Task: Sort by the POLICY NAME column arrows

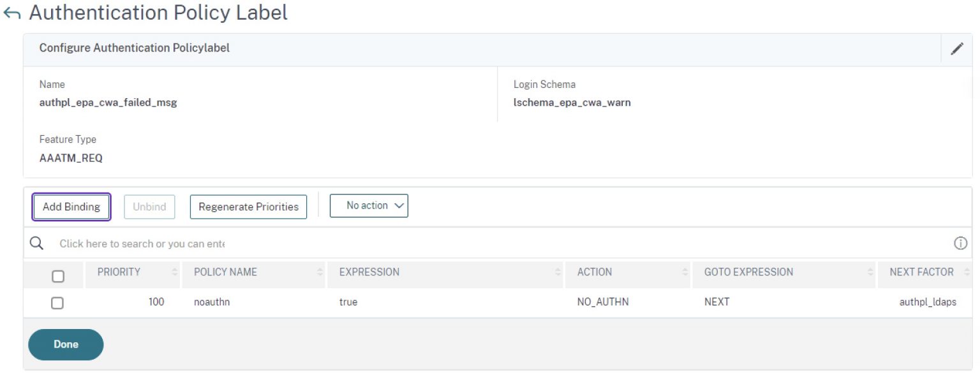Action: click(x=321, y=272)
